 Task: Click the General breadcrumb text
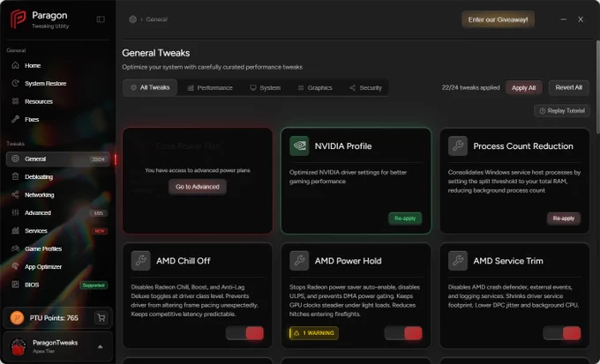(x=156, y=19)
